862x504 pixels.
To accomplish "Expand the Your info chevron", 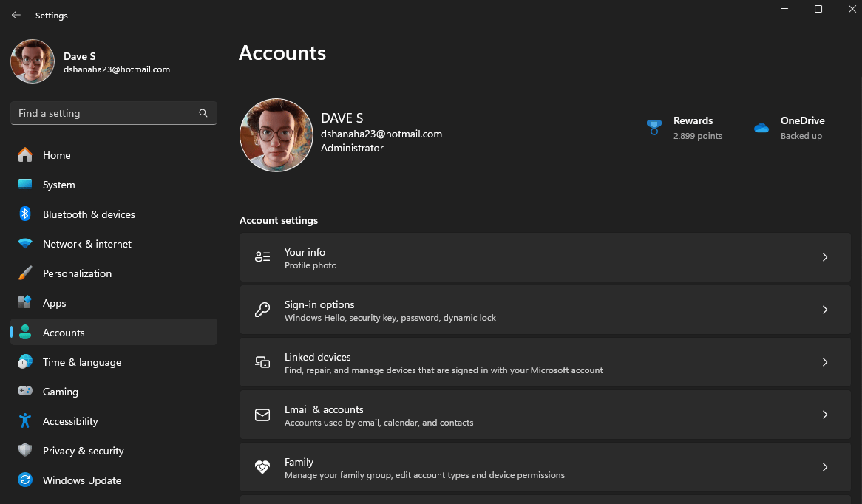I will coord(825,257).
